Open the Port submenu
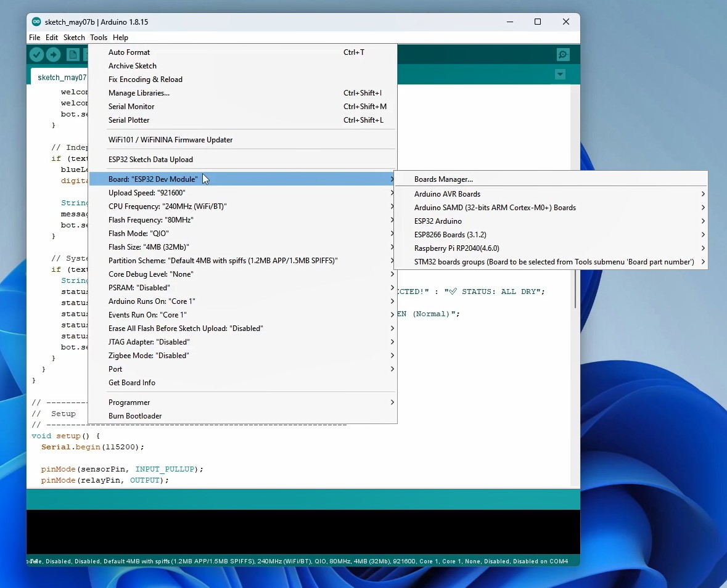This screenshot has width=727, height=588. pos(242,369)
